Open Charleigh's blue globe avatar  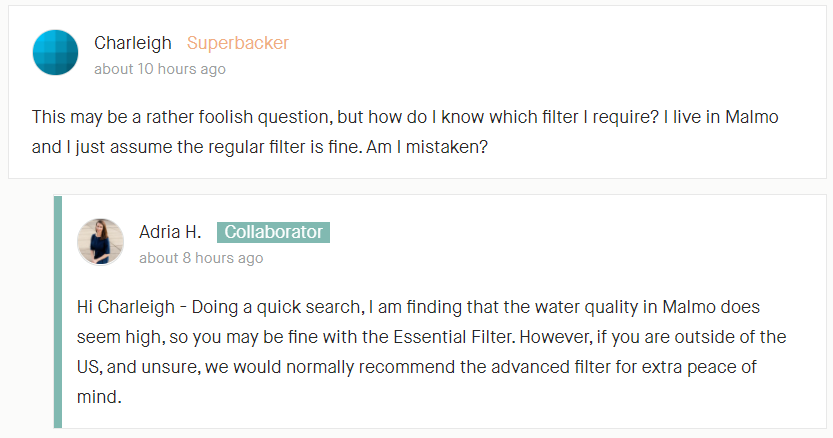tap(55, 53)
